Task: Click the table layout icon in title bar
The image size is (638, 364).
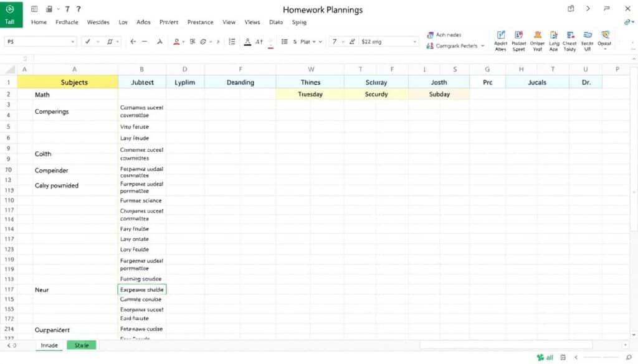Action: 34,9
